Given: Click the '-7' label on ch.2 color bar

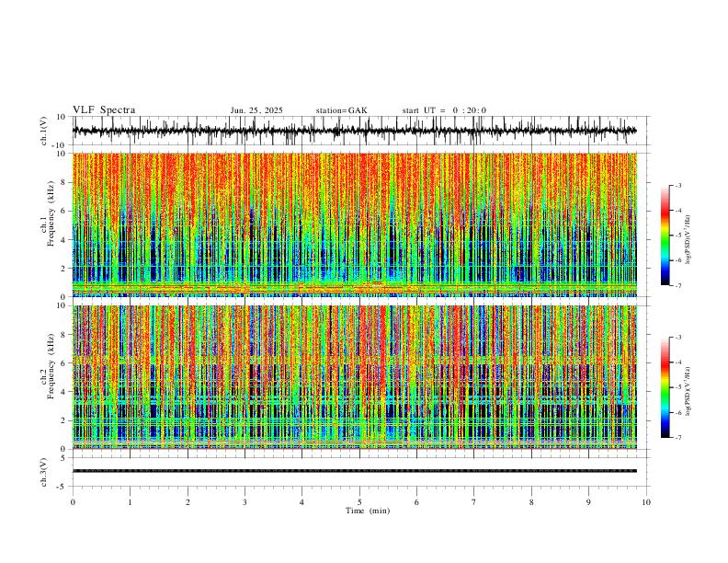Looking at the screenshot, I should tap(678, 438).
